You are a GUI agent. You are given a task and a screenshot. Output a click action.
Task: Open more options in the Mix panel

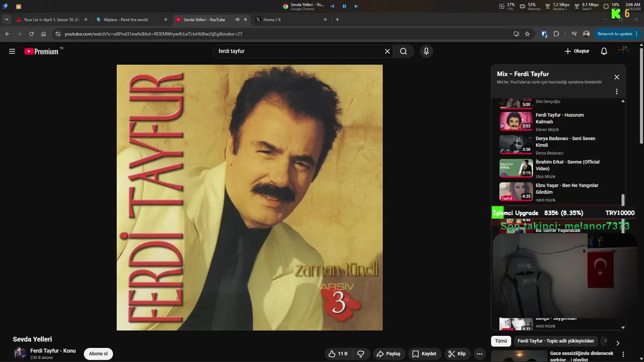pyautogui.click(x=616, y=92)
